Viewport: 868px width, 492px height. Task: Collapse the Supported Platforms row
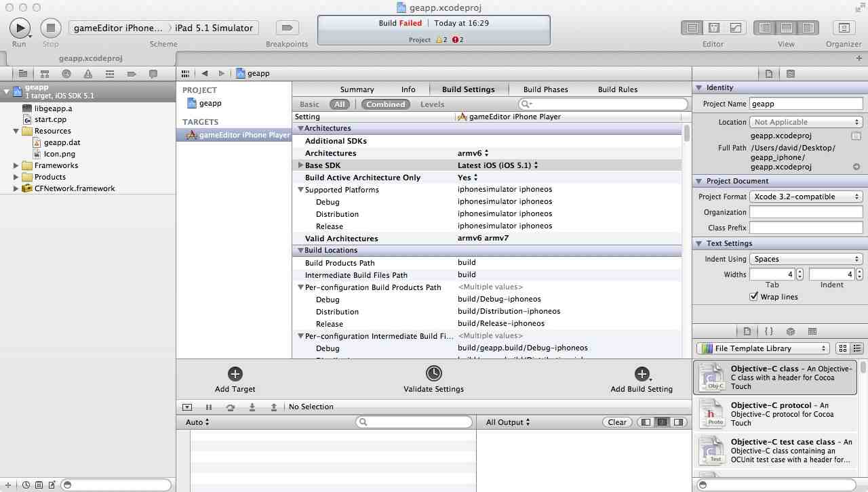(300, 190)
